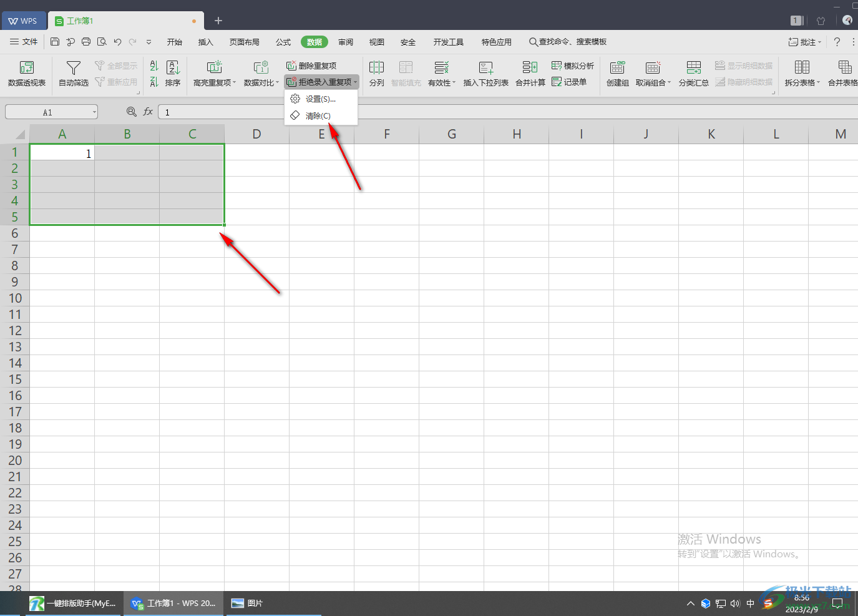Open the Data Compare (数据对比) dropdown
858x616 pixels.
click(x=261, y=74)
